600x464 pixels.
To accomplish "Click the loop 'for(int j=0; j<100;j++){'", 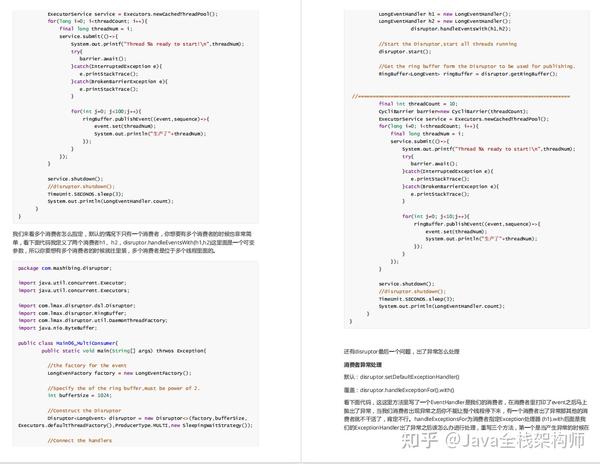I will click(x=106, y=111).
